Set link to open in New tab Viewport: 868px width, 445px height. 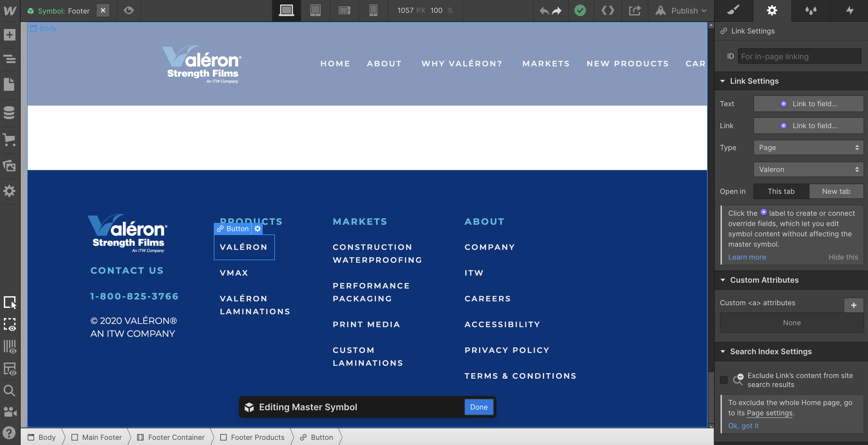[x=836, y=191]
